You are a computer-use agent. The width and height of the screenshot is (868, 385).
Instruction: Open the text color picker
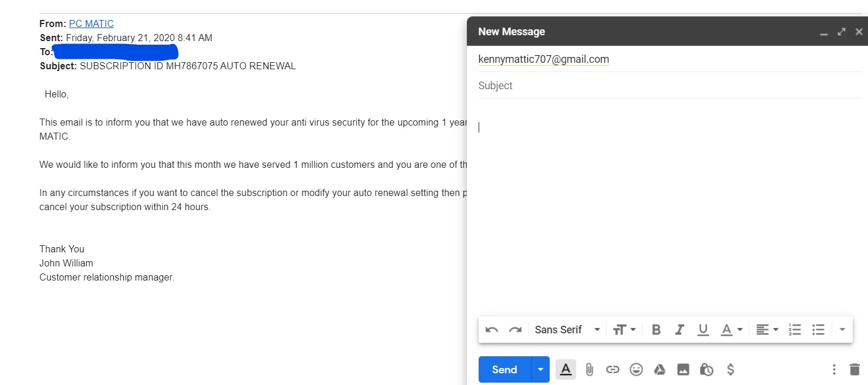click(x=732, y=330)
